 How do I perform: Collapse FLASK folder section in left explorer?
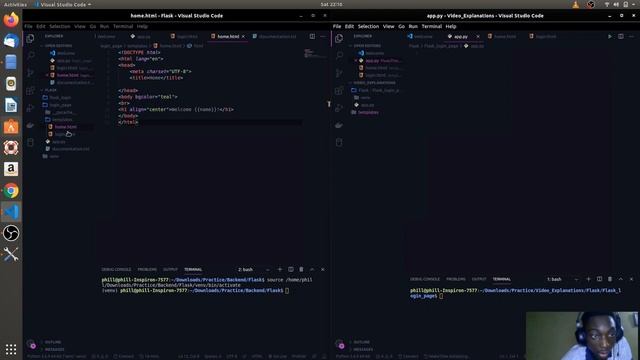pyautogui.click(x=49, y=90)
